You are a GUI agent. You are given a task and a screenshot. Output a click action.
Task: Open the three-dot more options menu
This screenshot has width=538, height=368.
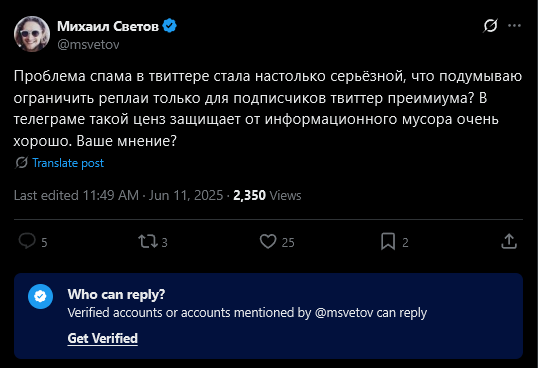(514, 26)
